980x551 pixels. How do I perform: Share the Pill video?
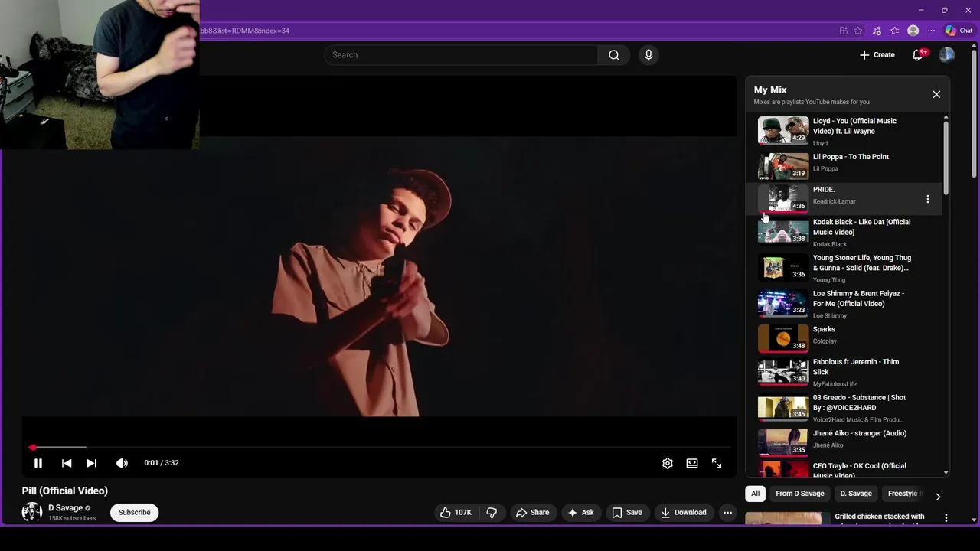tap(532, 513)
